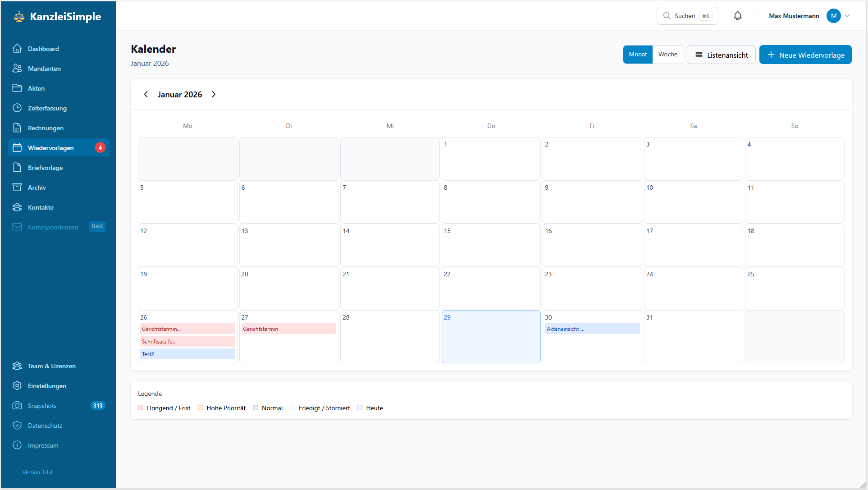
Task: Open the Gerichtstermin entry on January 27
Action: click(x=288, y=329)
